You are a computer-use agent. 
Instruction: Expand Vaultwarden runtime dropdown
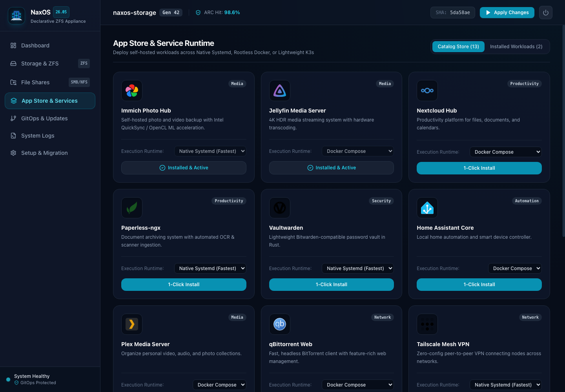point(358,269)
